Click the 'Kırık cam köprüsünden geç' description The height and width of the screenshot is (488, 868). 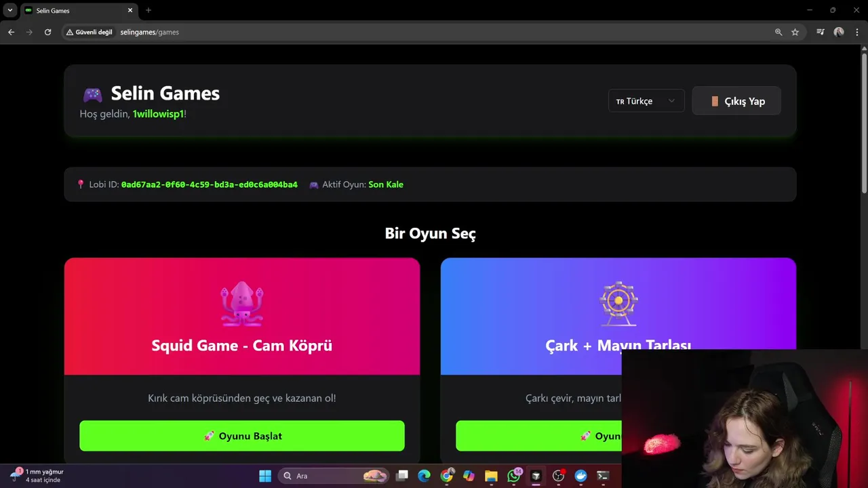tap(242, 398)
